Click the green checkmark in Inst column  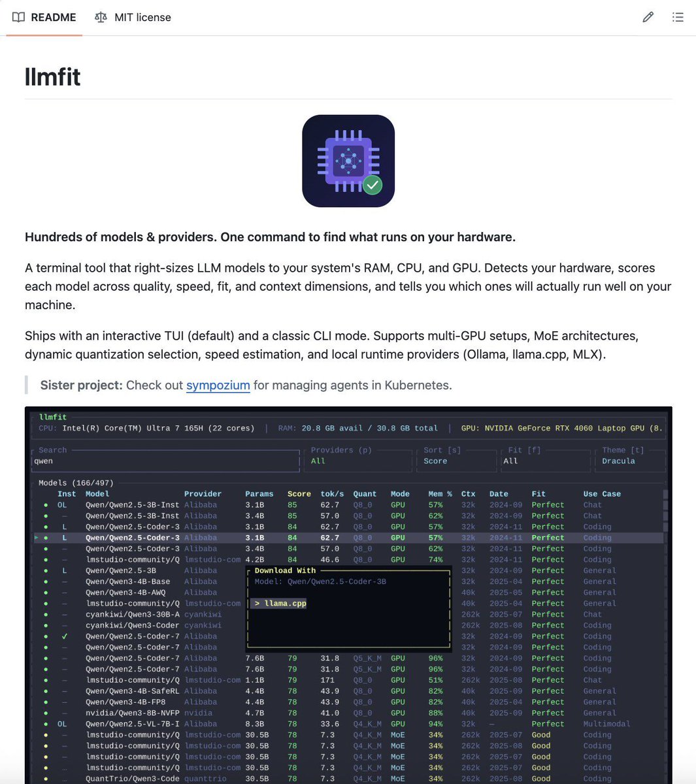click(65, 636)
